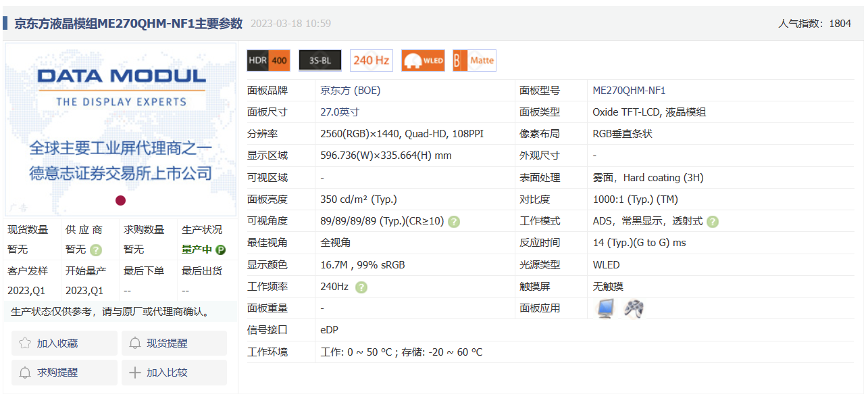The height and width of the screenshot is (403, 868).
Task: Click the ME270QHM-NF1 panel model value
Action: (629, 91)
